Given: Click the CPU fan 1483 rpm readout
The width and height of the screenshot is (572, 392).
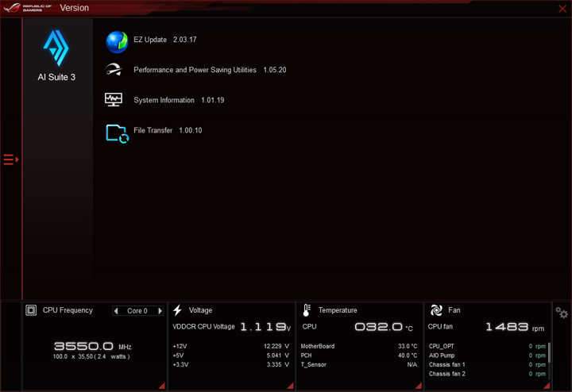Looking at the screenshot, I should click(515, 327).
